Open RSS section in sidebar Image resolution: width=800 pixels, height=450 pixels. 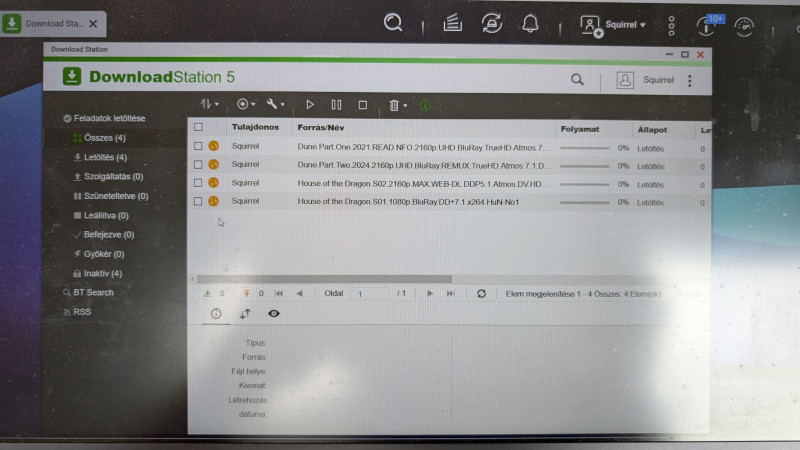click(x=77, y=312)
